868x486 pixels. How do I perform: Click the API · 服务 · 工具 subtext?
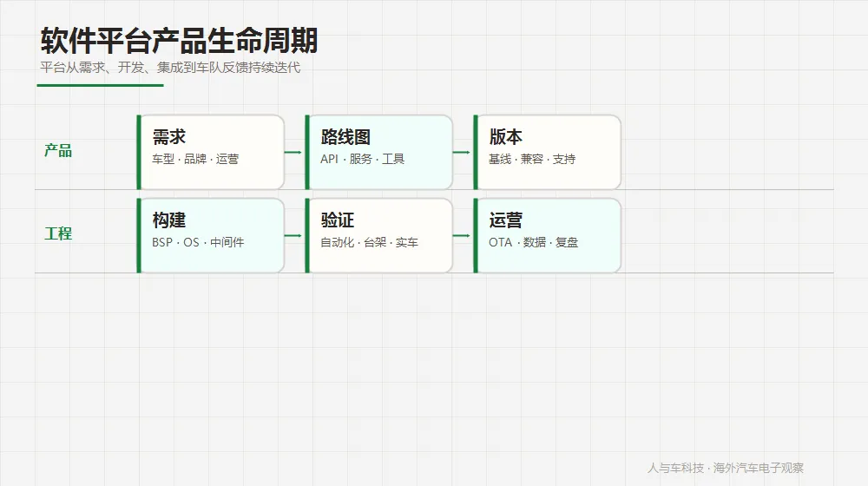click(x=363, y=159)
